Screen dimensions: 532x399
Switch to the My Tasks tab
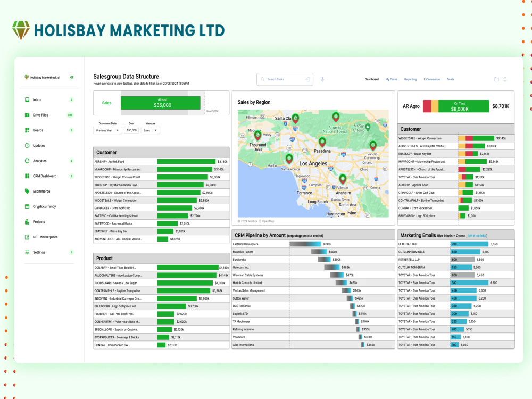pos(391,79)
